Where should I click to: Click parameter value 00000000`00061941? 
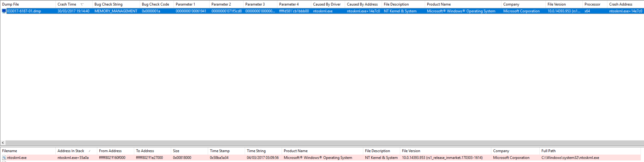click(x=191, y=11)
